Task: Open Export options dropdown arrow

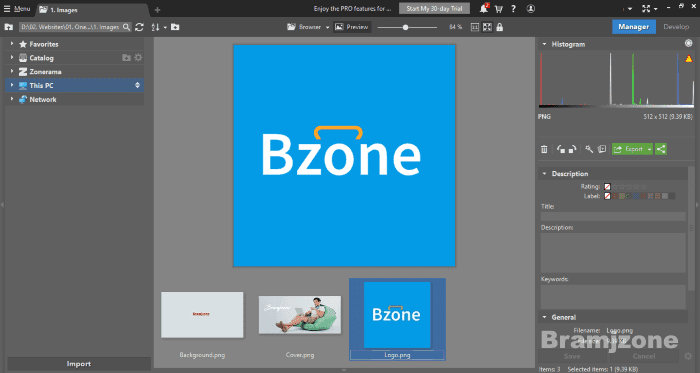Action: coord(649,149)
